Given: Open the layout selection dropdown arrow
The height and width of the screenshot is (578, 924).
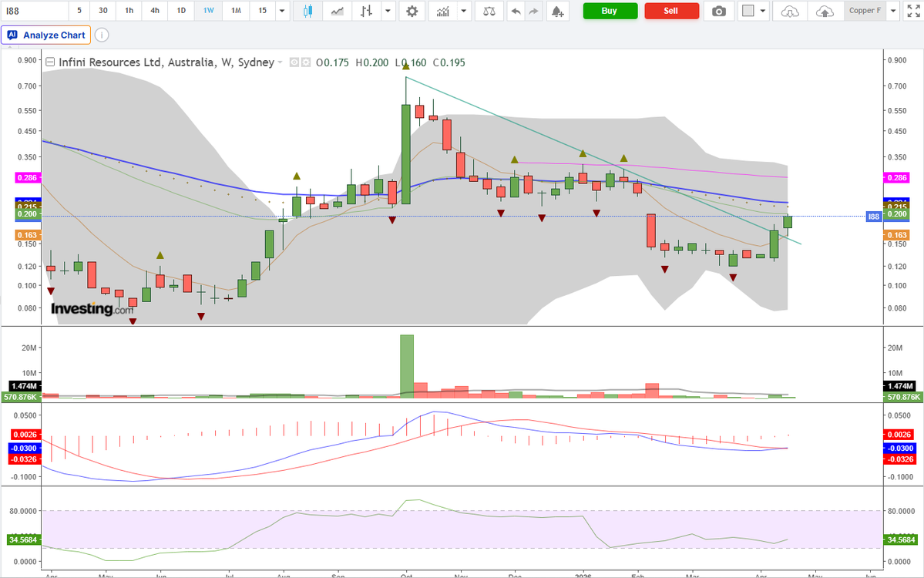Looking at the screenshot, I should pyautogui.click(x=763, y=11).
